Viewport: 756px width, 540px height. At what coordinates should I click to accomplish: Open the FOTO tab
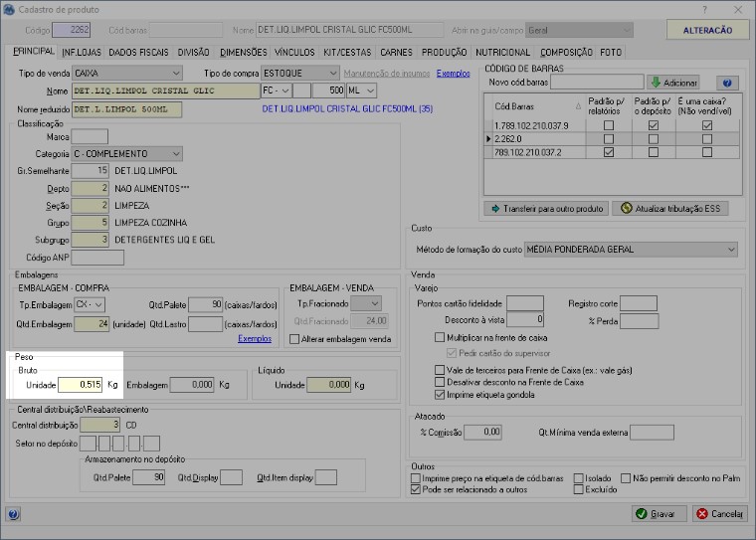[611, 52]
